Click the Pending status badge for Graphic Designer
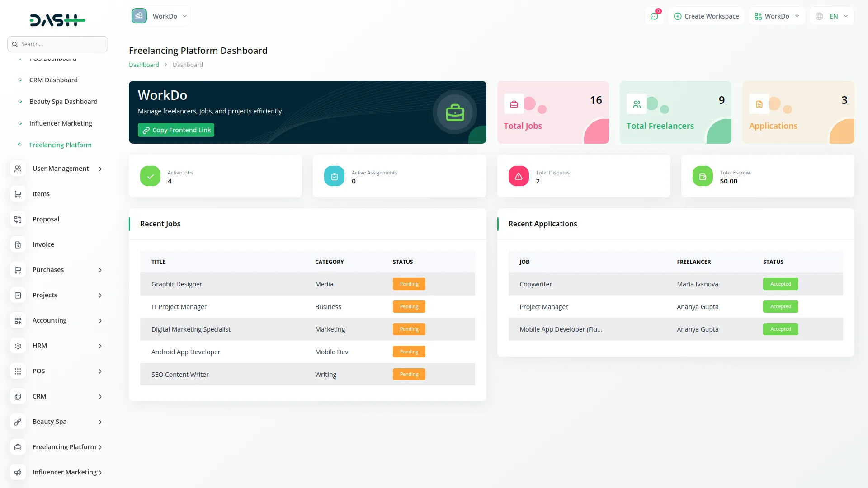The width and height of the screenshot is (868, 488). pos(409,284)
